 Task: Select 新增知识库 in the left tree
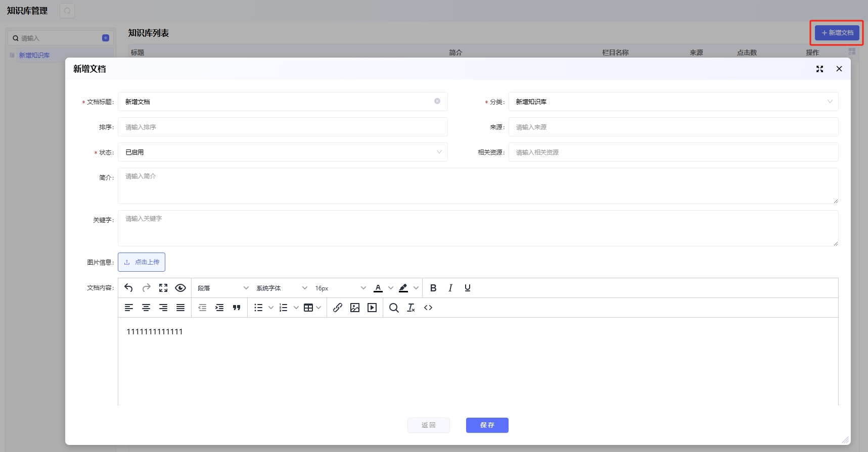[x=34, y=56]
